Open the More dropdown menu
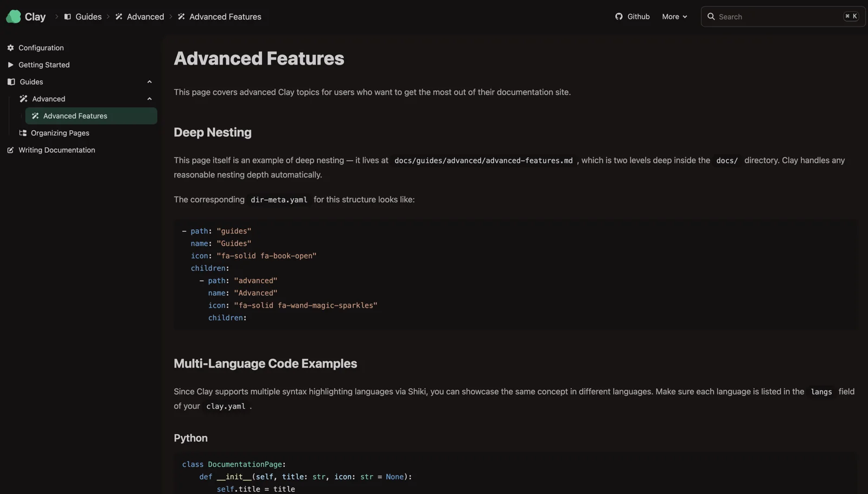 pos(674,16)
